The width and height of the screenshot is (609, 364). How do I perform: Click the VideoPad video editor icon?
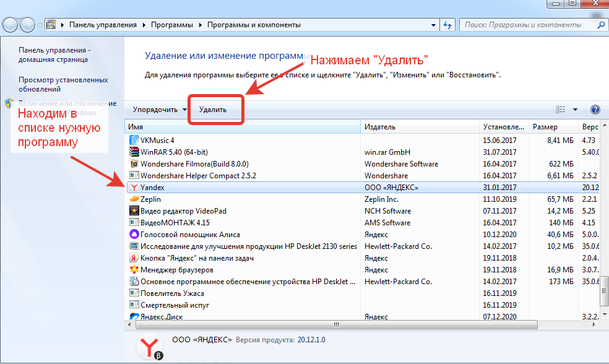point(134,211)
